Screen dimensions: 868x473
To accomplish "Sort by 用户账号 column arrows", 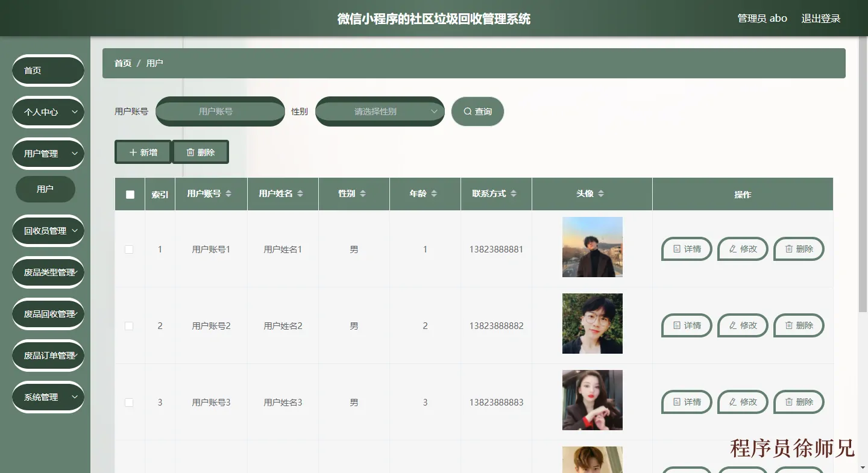I will pyautogui.click(x=228, y=194).
